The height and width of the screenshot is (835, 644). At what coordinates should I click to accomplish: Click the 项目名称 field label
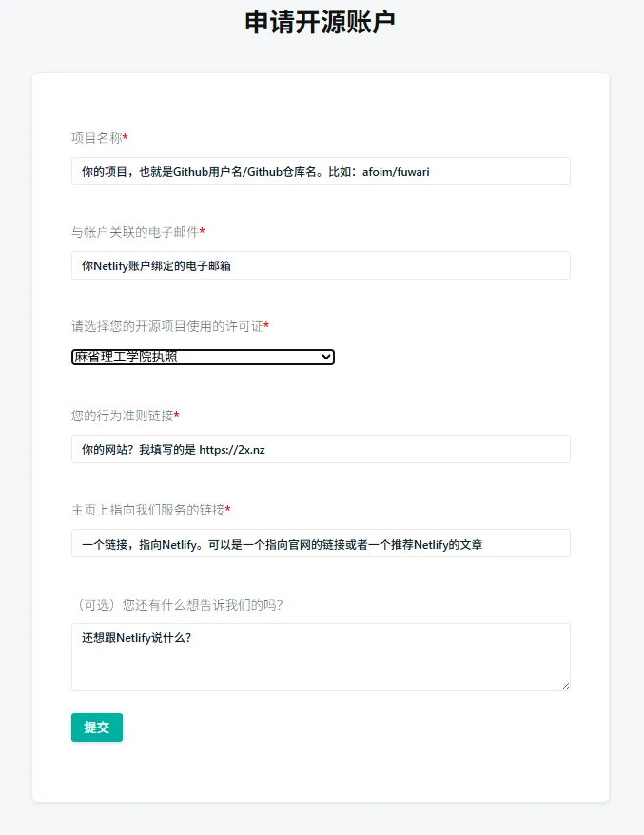coord(96,138)
